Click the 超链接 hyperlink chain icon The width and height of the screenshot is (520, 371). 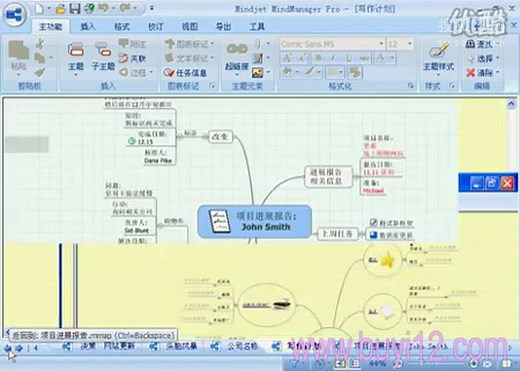pyautogui.click(x=237, y=49)
